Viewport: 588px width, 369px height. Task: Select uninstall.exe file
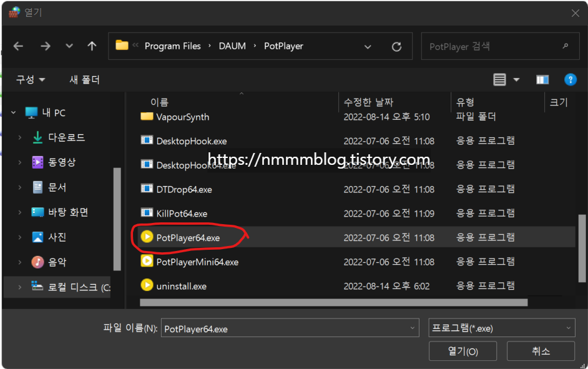point(181,286)
